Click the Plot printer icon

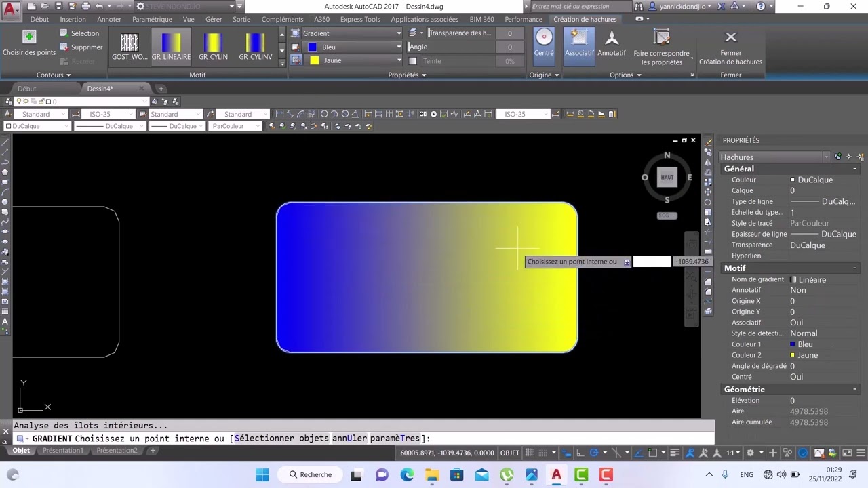coord(85,6)
